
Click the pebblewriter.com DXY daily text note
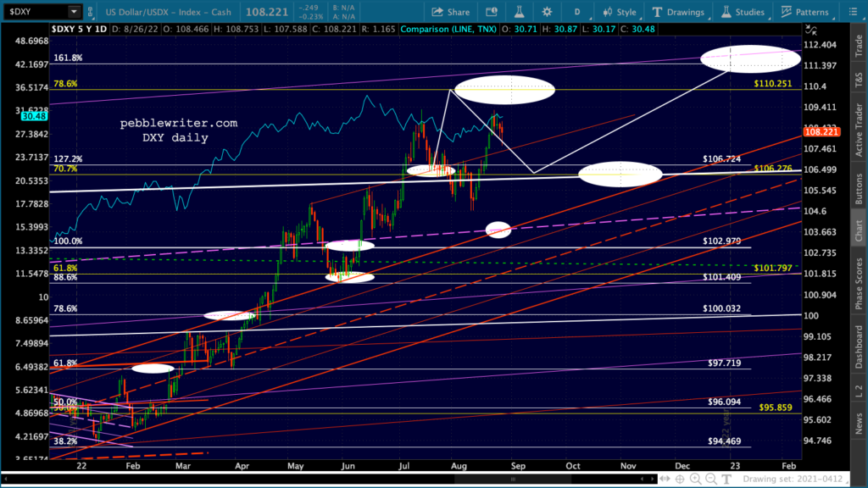point(178,130)
